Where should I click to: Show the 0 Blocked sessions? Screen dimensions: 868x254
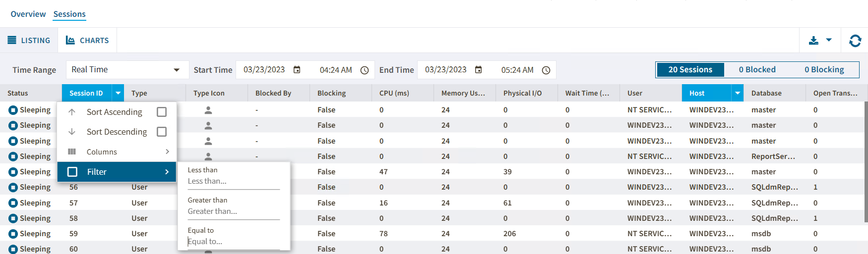(x=757, y=70)
